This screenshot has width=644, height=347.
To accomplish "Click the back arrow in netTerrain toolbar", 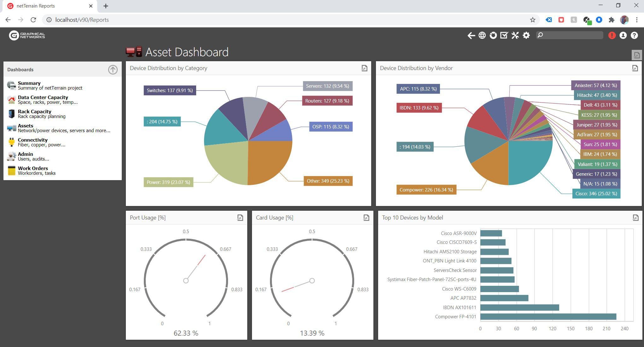I will tap(471, 36).
